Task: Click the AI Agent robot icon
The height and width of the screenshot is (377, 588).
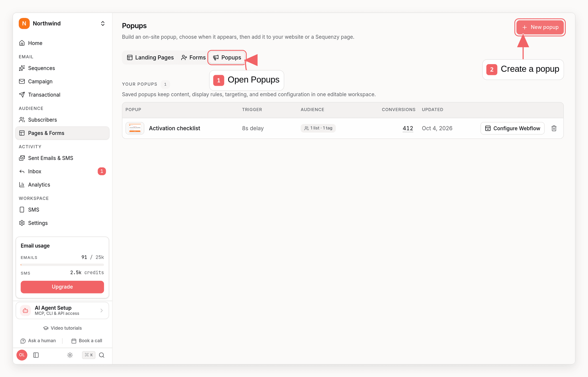Action: (x=26, y=311)
